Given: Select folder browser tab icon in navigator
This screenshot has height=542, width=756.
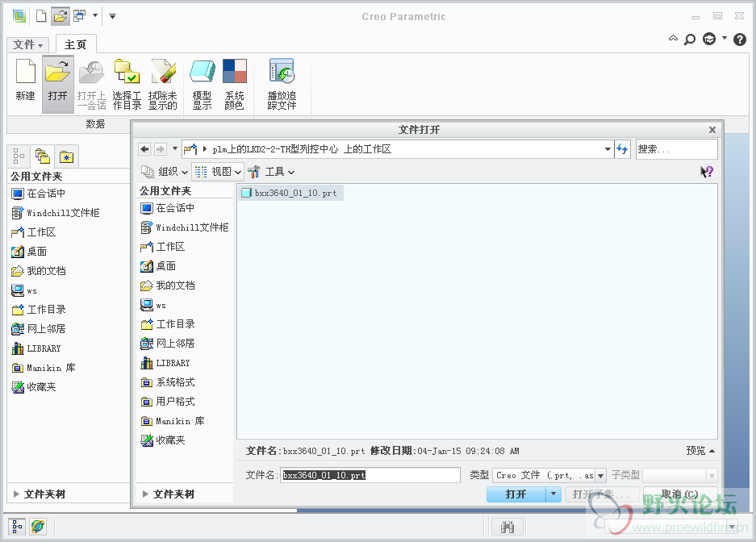Looking at the screenshot, I should click(x=43, y=156).
